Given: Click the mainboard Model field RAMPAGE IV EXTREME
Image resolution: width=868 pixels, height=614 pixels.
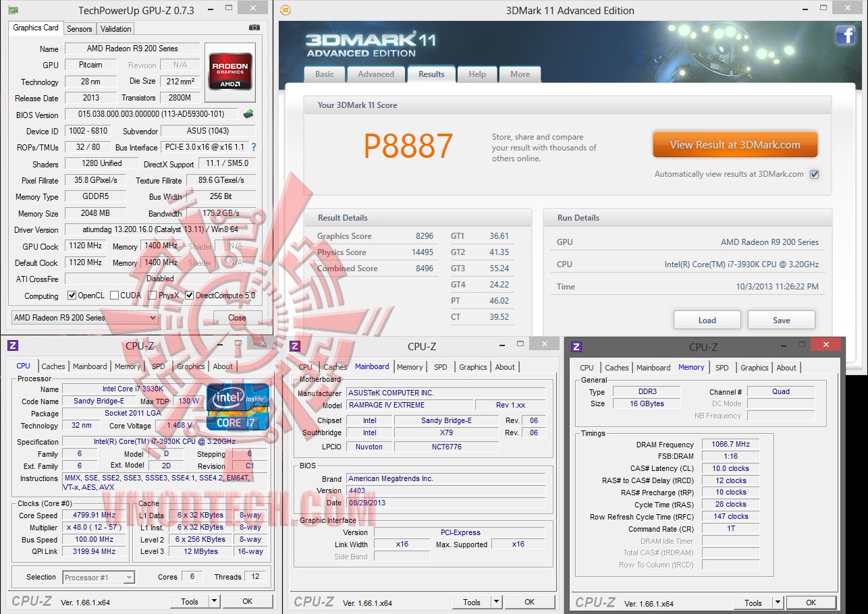Looking at the screenshot, I should [x=410, y=405].
